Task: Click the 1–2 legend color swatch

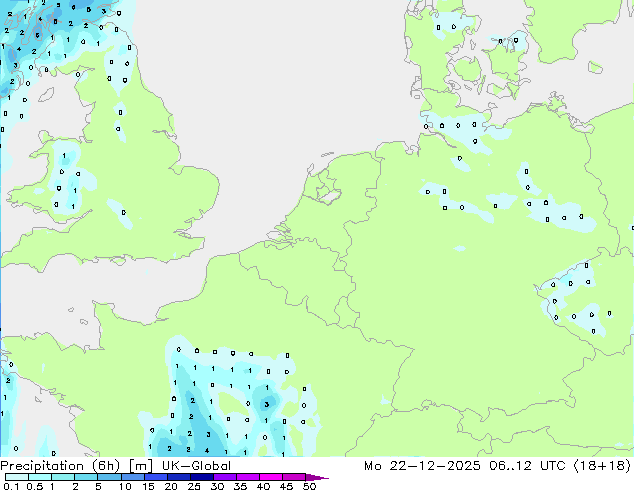Action: (x=63, y=477)
